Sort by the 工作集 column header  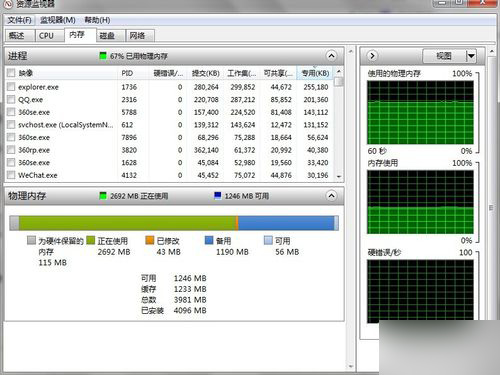(241, 73)
